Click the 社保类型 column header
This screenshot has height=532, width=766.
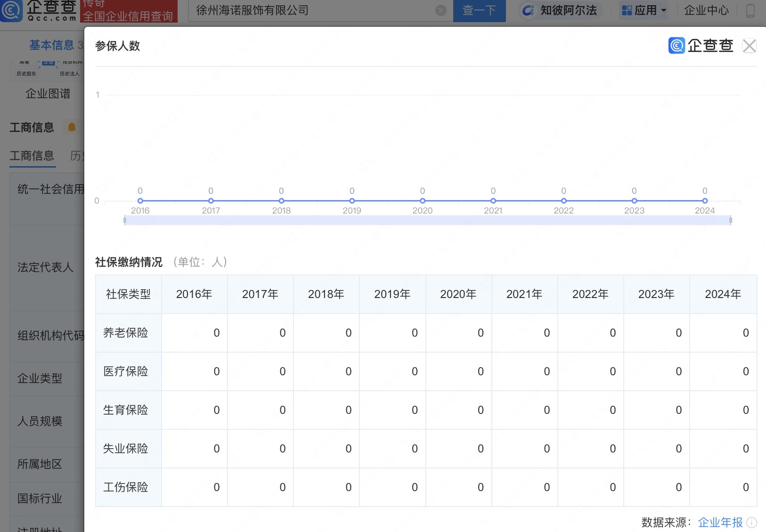[128, 294]
